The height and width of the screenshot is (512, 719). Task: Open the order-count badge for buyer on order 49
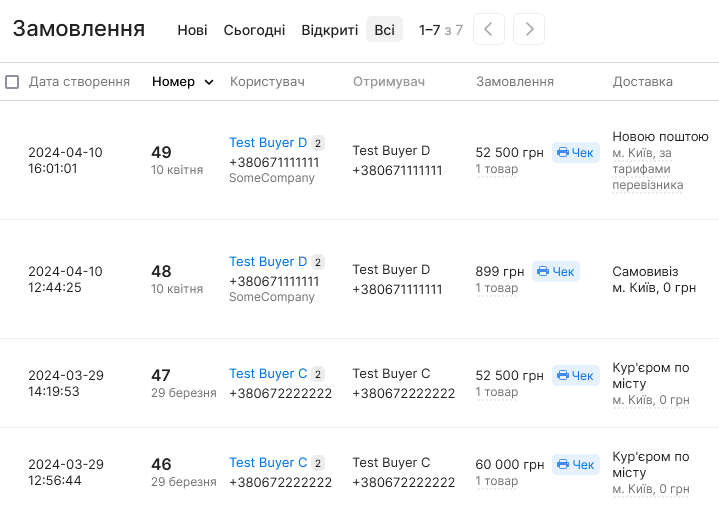pos(318,143)
